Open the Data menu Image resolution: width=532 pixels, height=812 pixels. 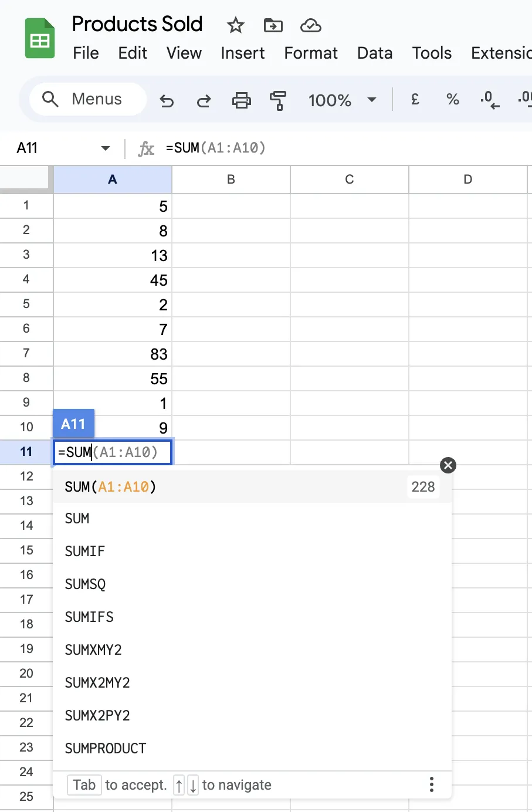pos(375,53)
